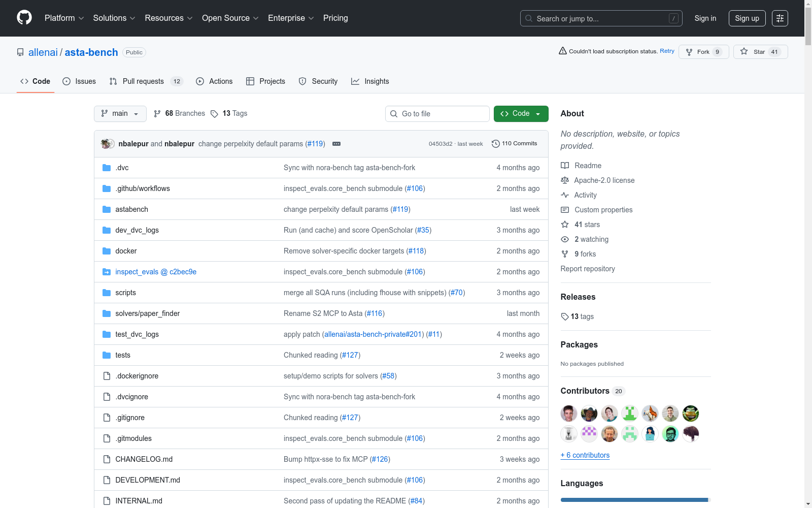Click the branches icon next to 68 Branches
Viewport: 812px width, 508px height.
click(x=157, y=114)
